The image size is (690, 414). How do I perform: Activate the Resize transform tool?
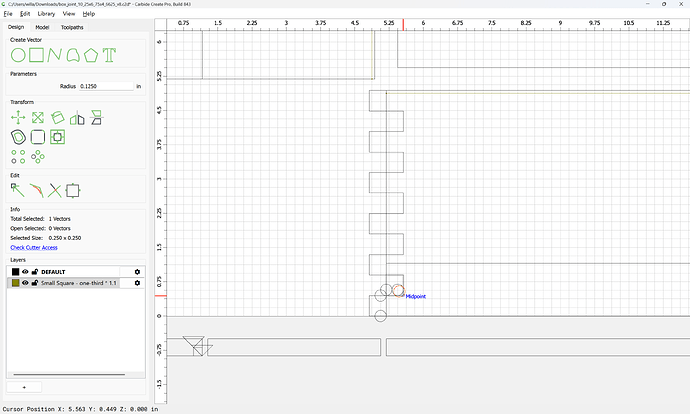(x=38, y=118)
